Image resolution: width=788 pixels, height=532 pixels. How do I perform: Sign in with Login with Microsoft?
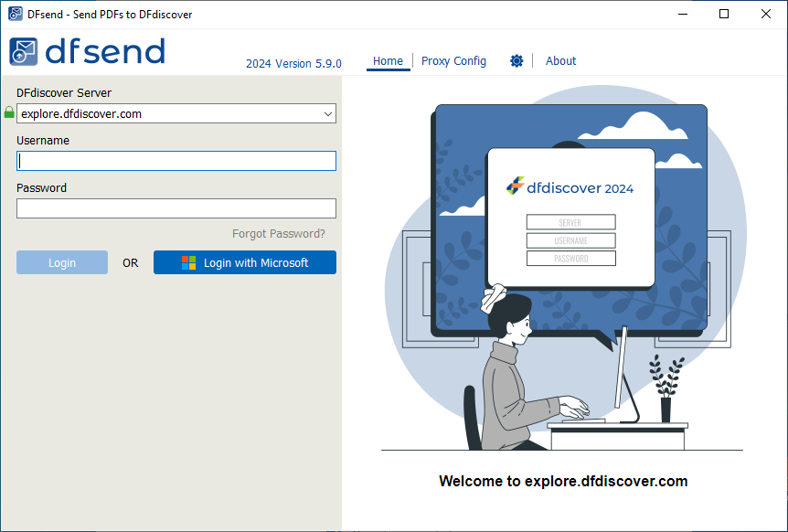coord(245,262)
